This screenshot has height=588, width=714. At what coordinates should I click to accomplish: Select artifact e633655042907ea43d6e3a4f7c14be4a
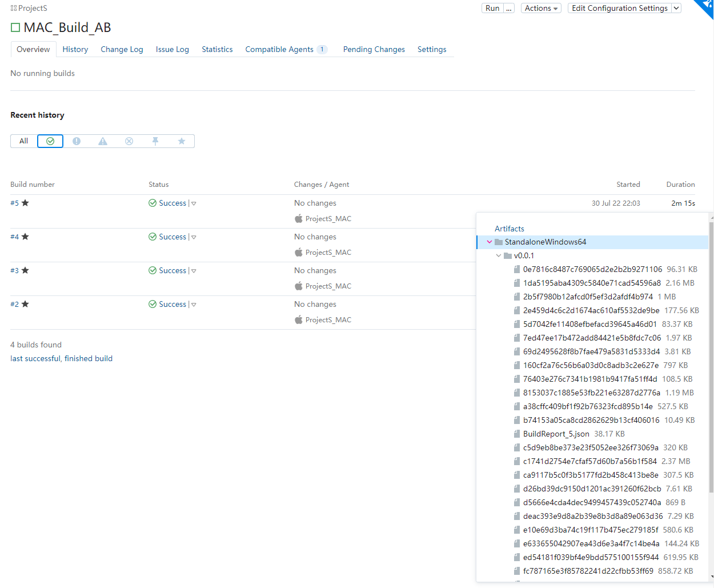[x=591, y=543]
